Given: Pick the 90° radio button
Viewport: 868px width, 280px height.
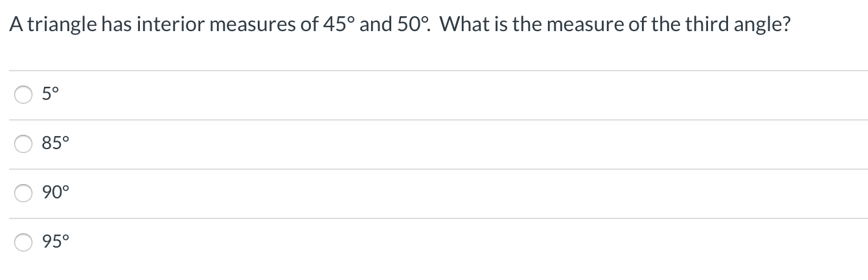Looking at the screenshot, I should (x=23, y=193).
